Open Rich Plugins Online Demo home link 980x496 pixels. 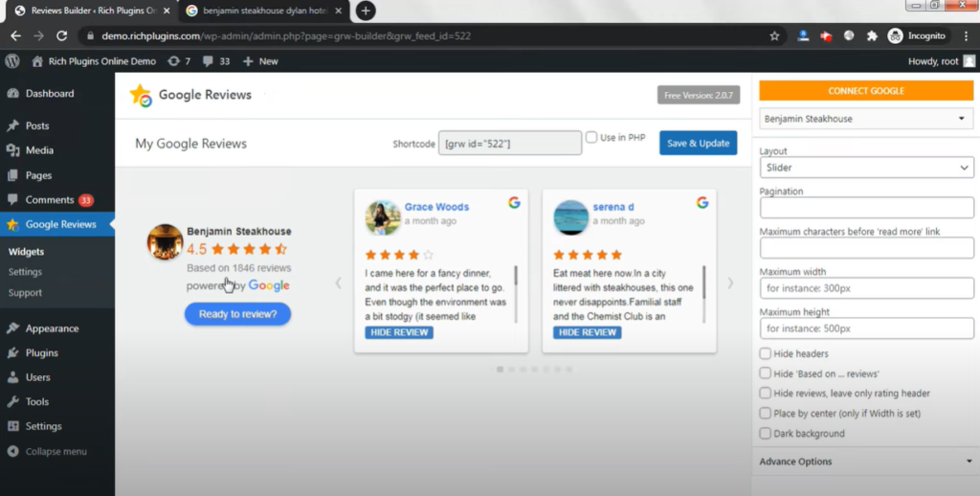[x=94, y=61]
